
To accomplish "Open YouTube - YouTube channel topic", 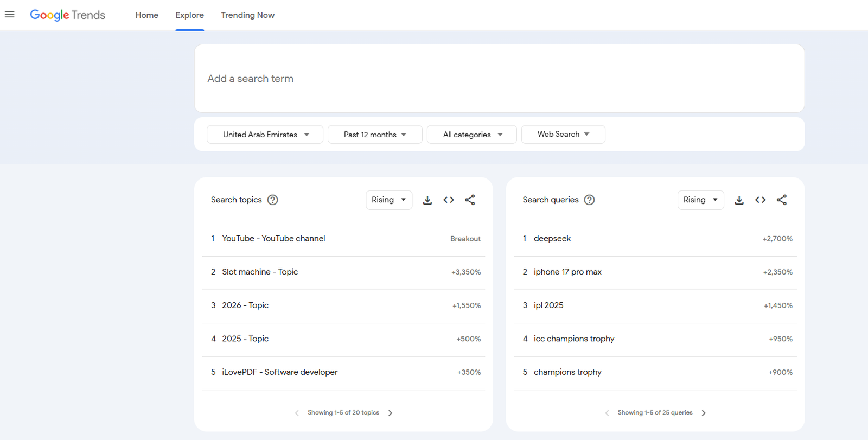I will point(343,239).
